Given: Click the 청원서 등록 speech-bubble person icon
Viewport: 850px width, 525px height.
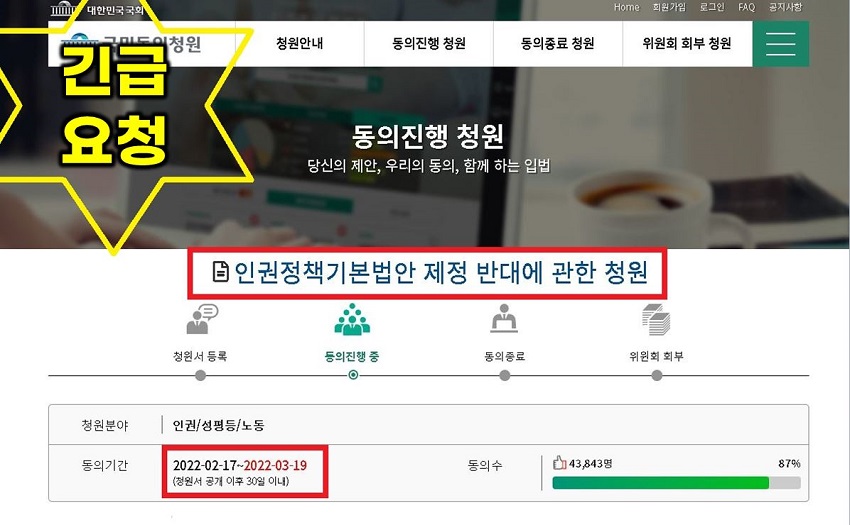Looking at the screenshot, I should coord(202,319).
